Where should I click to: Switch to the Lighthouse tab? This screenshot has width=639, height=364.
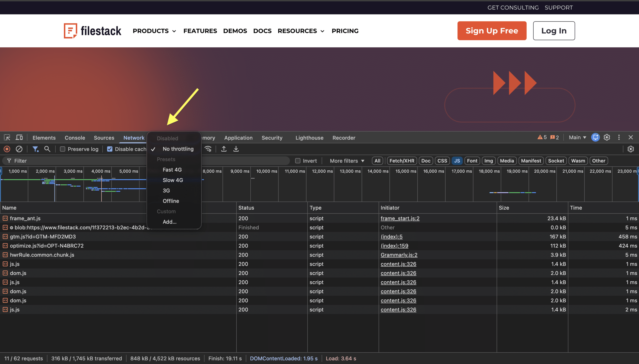click(x=309, y=138)
